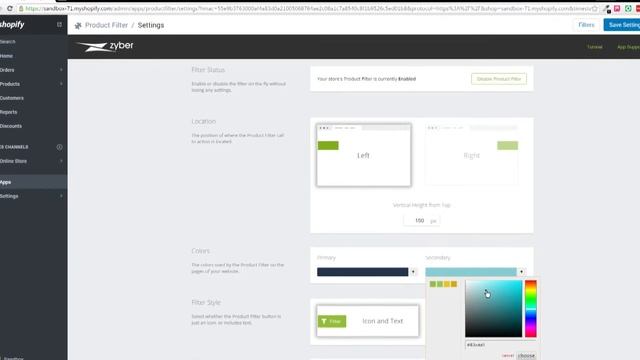Screen dimensions: 640x360
Task: Open the App Support link
Action: coord(628,47)
